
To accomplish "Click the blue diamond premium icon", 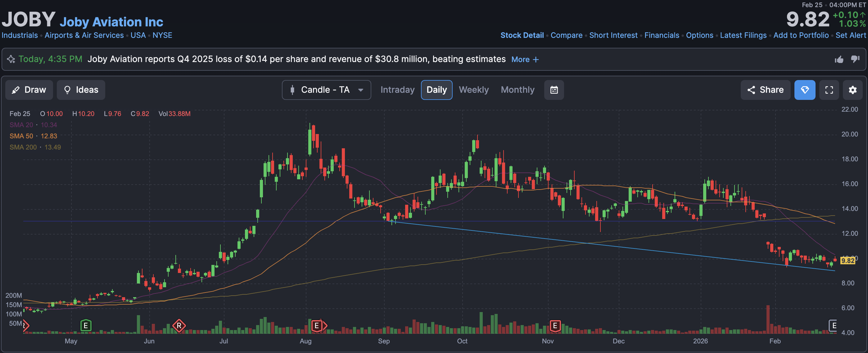I will pyautogui.click(x=804, y=90).
